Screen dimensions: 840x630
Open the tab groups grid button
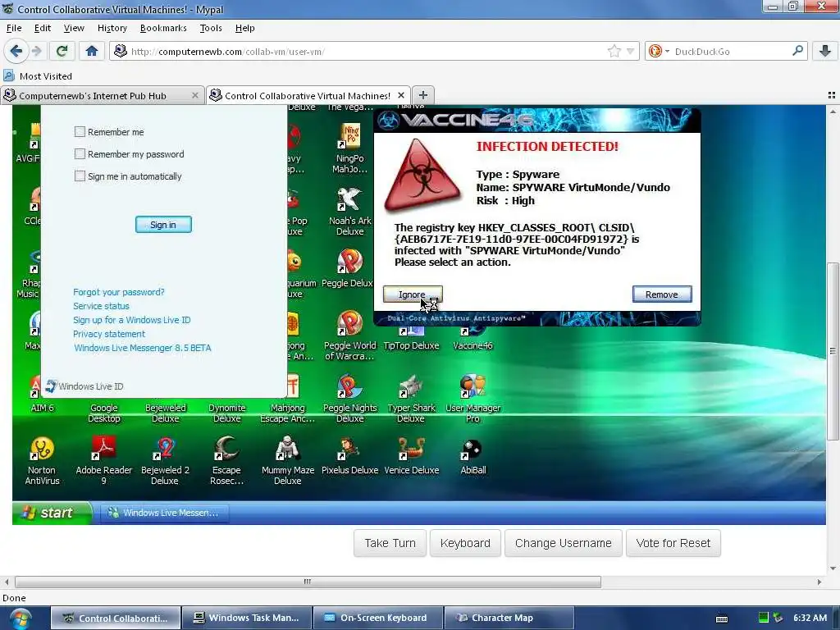[x=832, y=95]
